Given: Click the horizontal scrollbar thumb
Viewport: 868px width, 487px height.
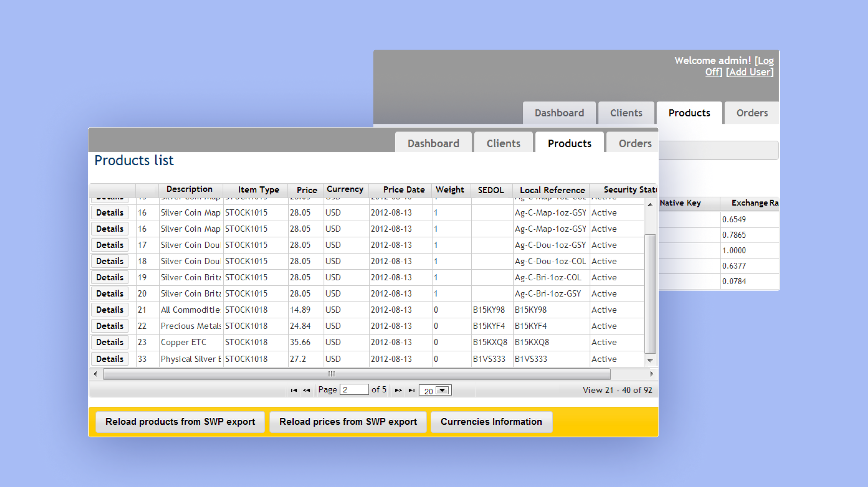Looking at the screenshot, I should coord(331,374).
